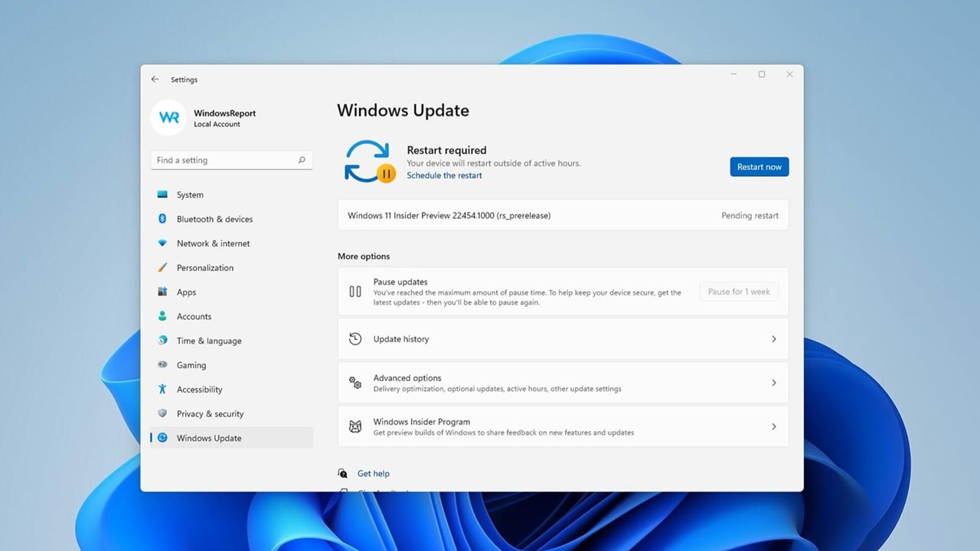Click the Network & internet globe icon

[162, 243]
